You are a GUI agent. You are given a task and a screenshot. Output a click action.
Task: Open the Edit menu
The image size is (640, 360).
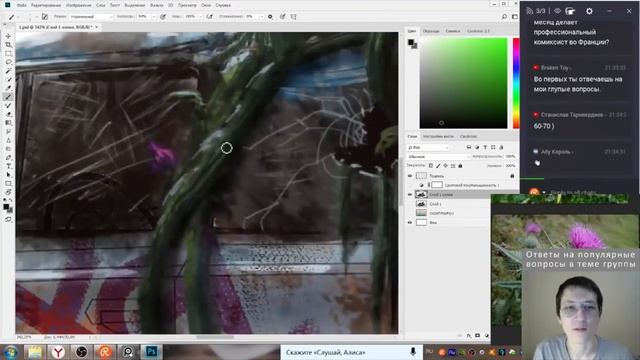(x=46, y=5)
